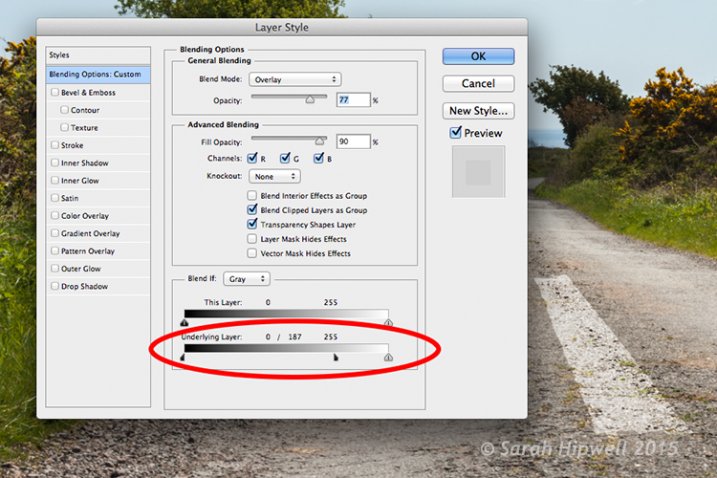
Task: Toggle the Preview checkbox
Action: 456,132
